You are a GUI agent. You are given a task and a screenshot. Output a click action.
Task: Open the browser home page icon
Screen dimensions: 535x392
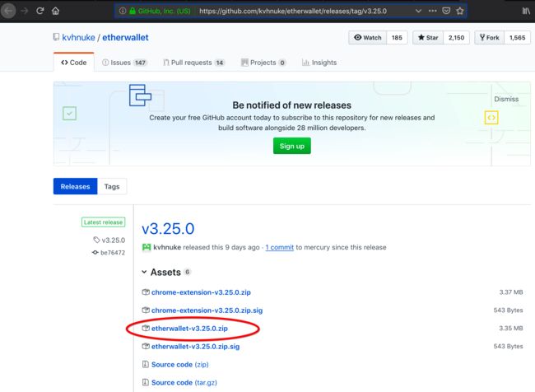pyautogui.click(x=55, y=11)
